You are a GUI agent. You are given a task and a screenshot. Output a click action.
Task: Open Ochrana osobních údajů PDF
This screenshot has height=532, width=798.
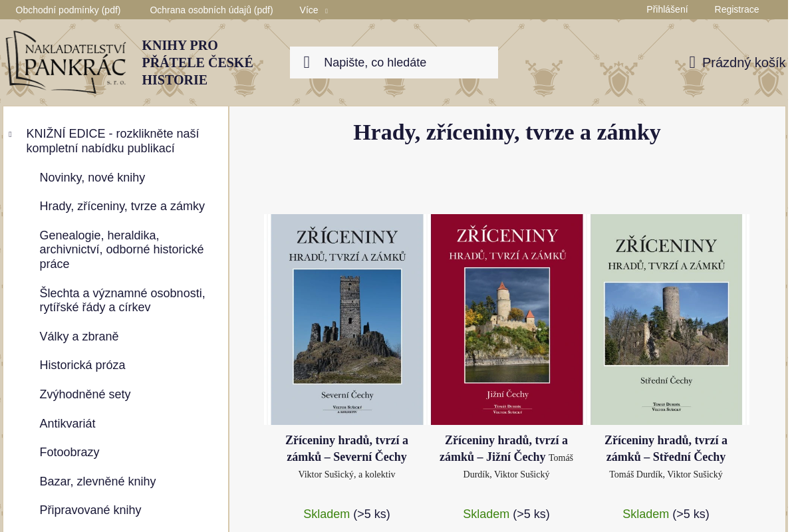[x=211, y=9]
